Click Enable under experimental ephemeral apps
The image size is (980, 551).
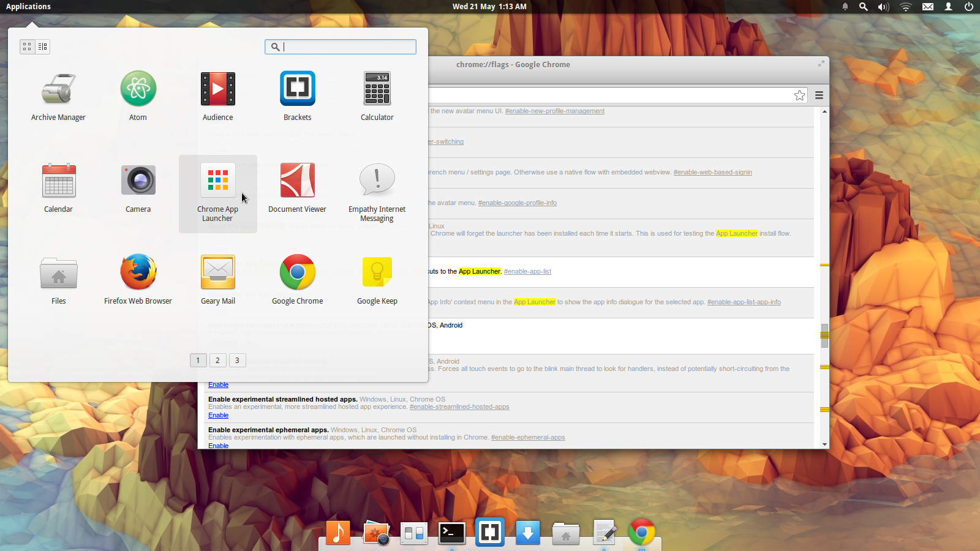pyautogui.click(x=218, y=446)
